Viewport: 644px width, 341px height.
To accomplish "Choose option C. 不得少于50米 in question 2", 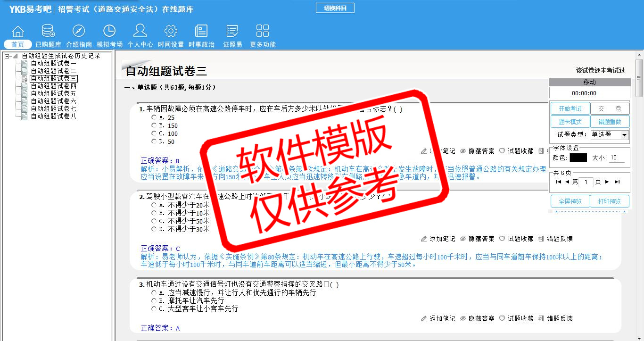I will tap(154, 221).
